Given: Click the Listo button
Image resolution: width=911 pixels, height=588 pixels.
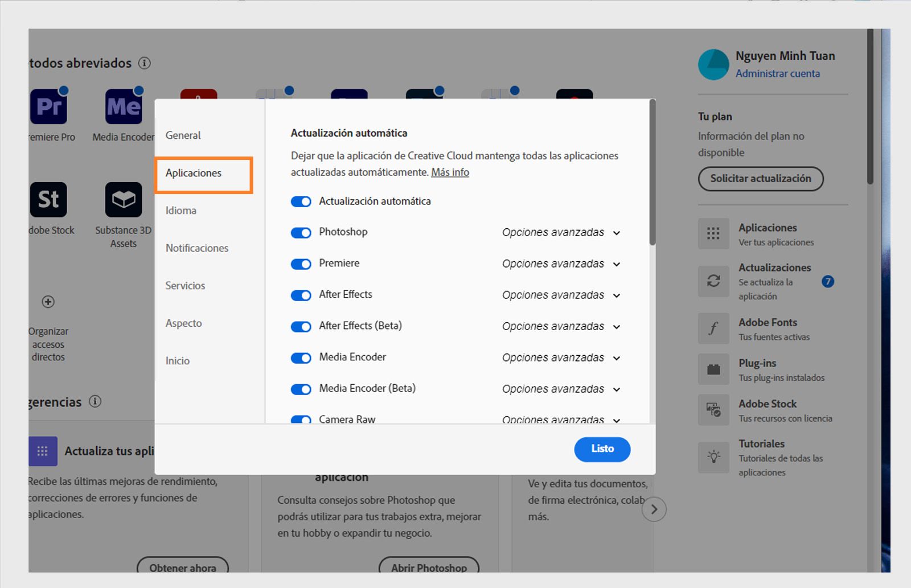Looking at the screenshot, I should 602,449.
